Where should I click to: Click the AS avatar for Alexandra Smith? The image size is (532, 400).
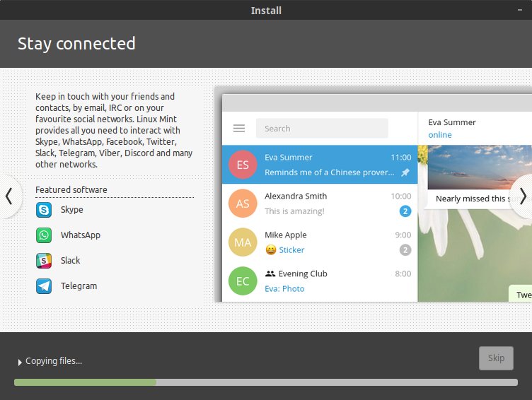(x=243, y=204)
